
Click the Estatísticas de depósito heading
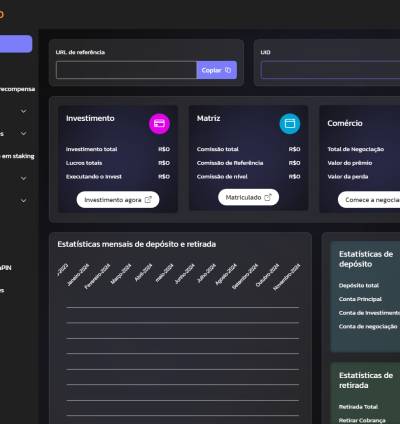[366, 259]
